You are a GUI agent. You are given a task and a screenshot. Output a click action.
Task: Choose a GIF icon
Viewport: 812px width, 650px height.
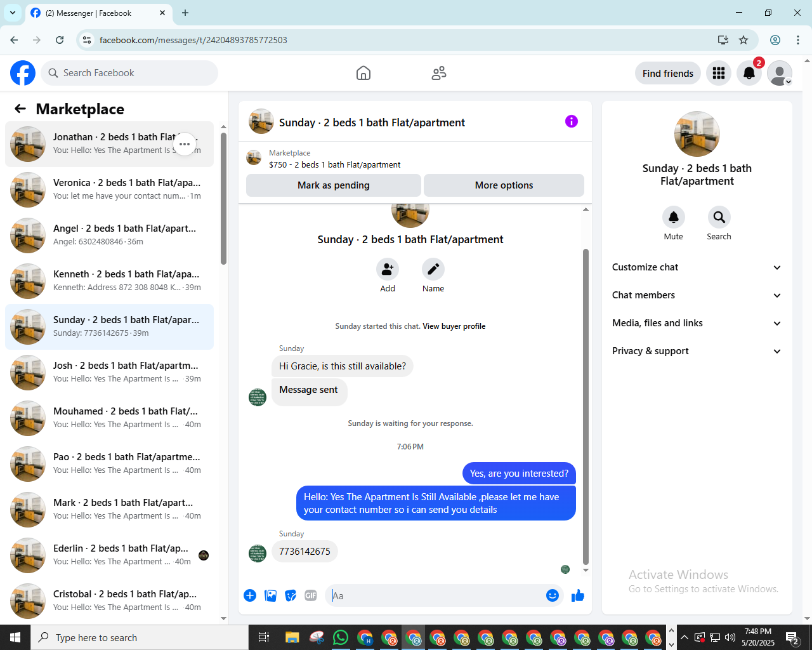311,595
